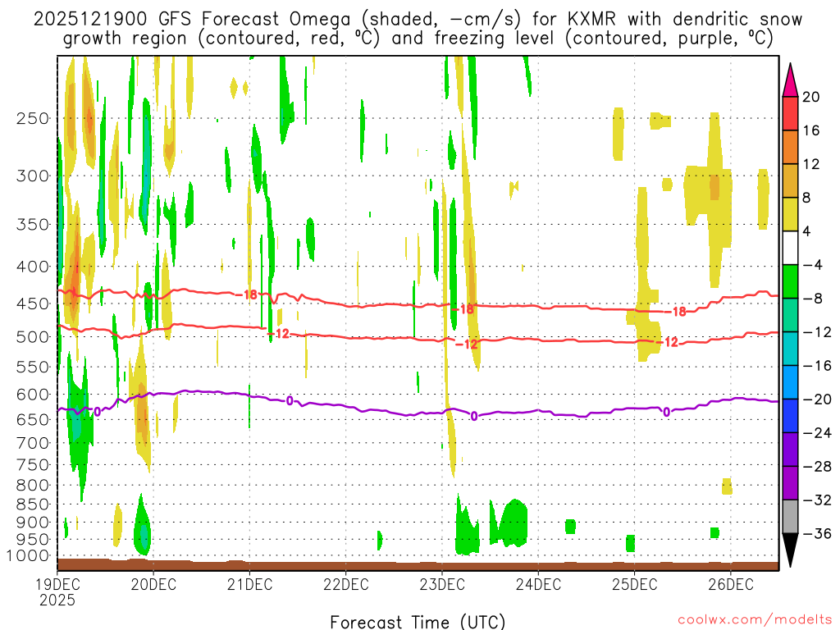Click the purple 0 contour label near 19DEC
This screenshot has height=630, width=840.
click(97, 412)
